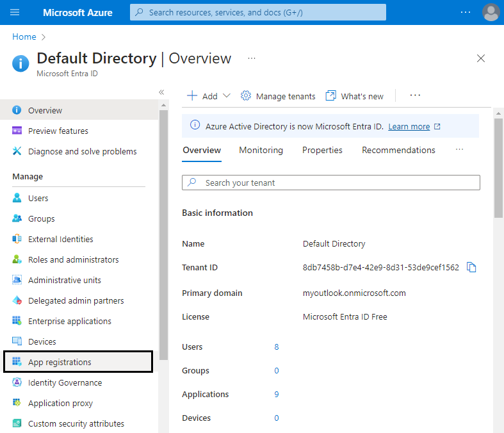Click the Learn more link
504x433 pixels.
tap(409, 127)
